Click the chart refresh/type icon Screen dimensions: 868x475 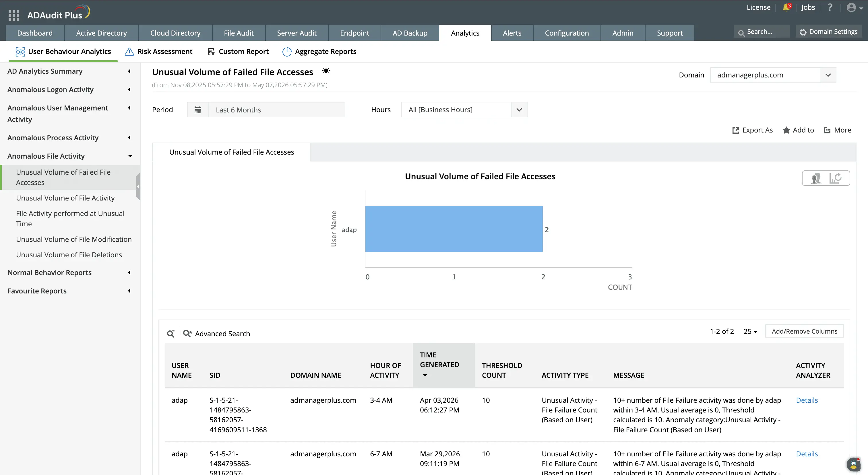pyautogui.click(x=836, y=178)
